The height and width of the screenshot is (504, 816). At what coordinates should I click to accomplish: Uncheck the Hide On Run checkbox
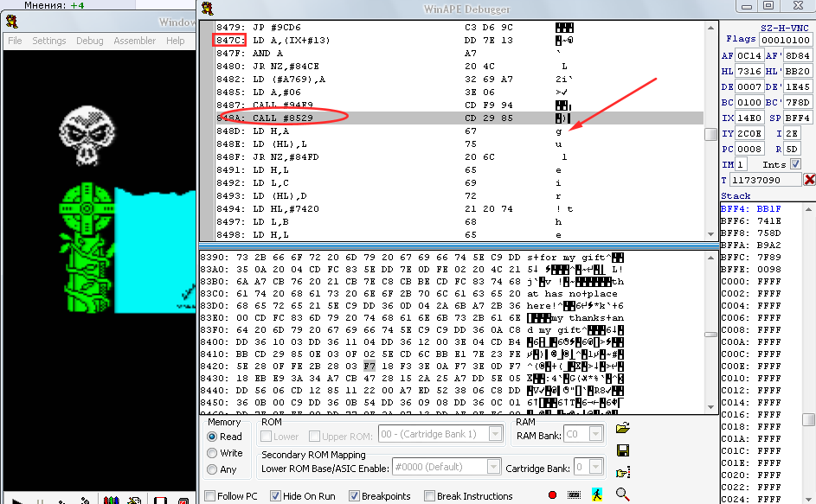(275, 496)
